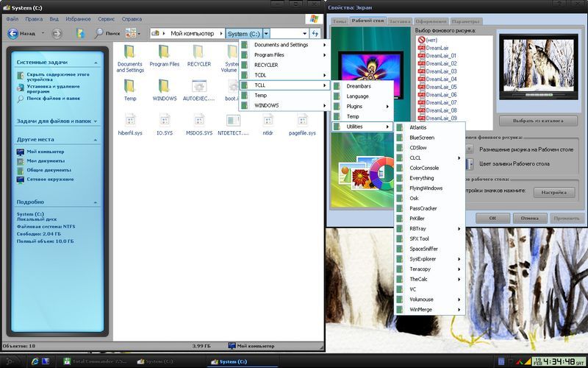Click Мой компьютер link under Другие места
588x368 pixels.
point(45,152)
